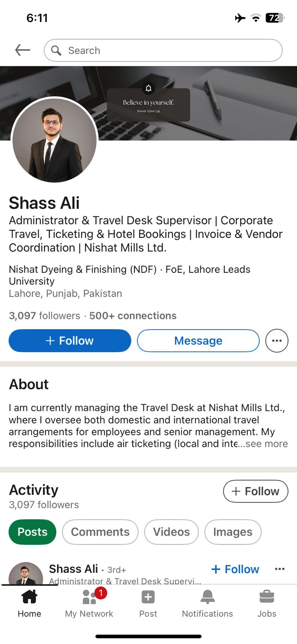Tap the bell icon on cover banner
This screenshot has width=297, height=644.
point(148,88)
